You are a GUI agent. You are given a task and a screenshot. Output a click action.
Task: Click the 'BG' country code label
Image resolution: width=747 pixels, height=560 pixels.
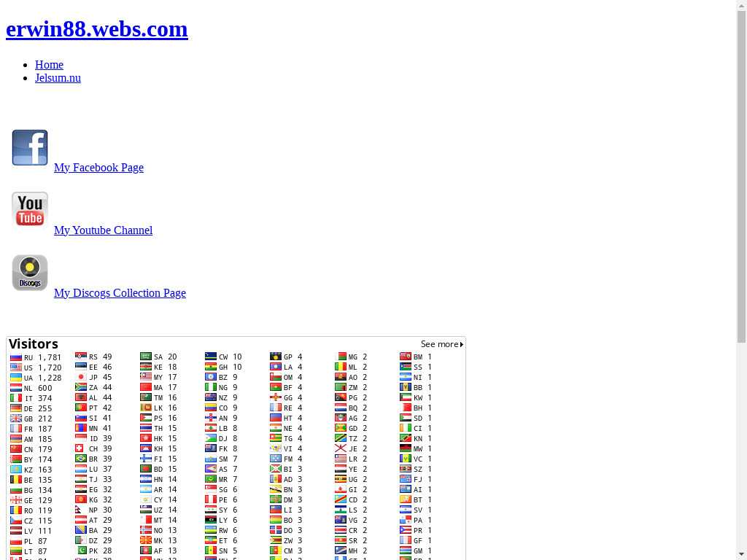[28, 491]
